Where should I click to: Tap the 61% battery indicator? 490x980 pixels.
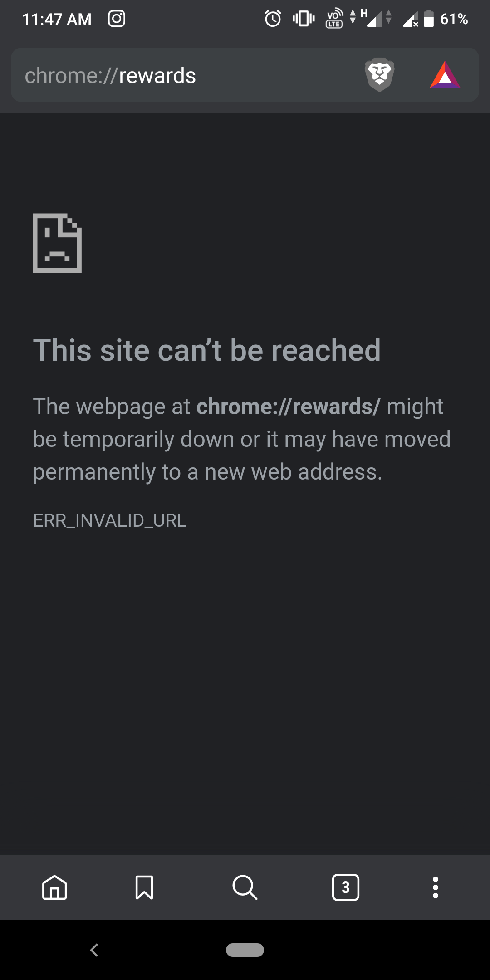[446, 19]
